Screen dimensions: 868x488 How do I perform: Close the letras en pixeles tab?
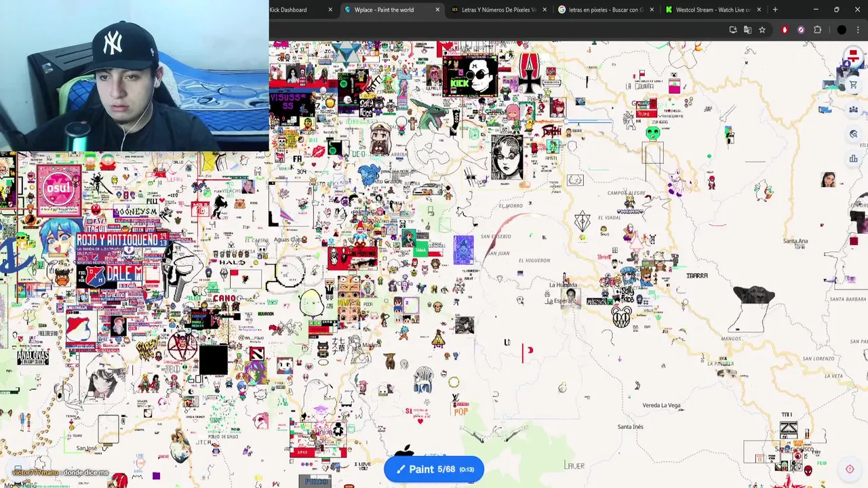pyautogui.click(x=652, y=9)
